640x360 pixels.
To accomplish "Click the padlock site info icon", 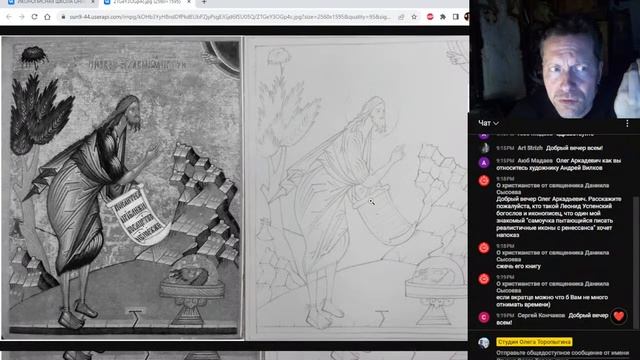I will 63,17.
